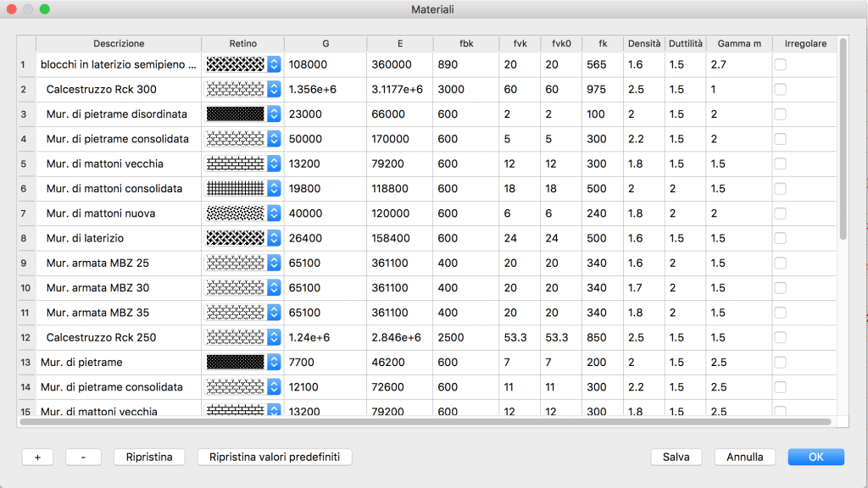Screen dimensions: 868x488
Task: Click G value 12100
Action: click(x=303, y=386)
